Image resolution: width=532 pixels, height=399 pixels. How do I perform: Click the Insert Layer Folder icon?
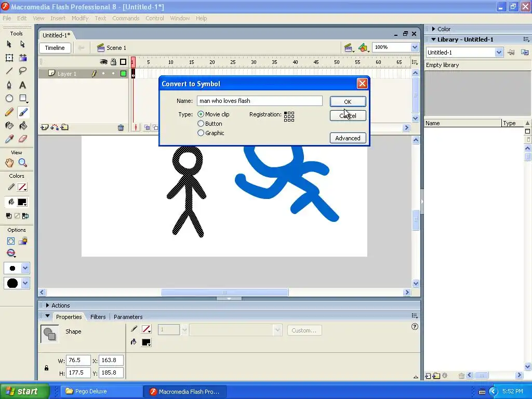tap(64, 128)
